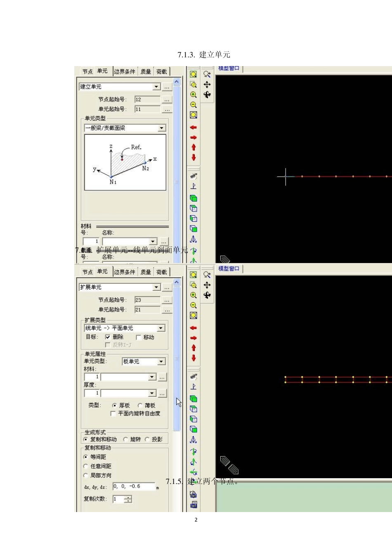Screen dimensions: 392x555
Task: Expand the 线单元 -> 平面单元 dropdown
Action: point(161,328)
